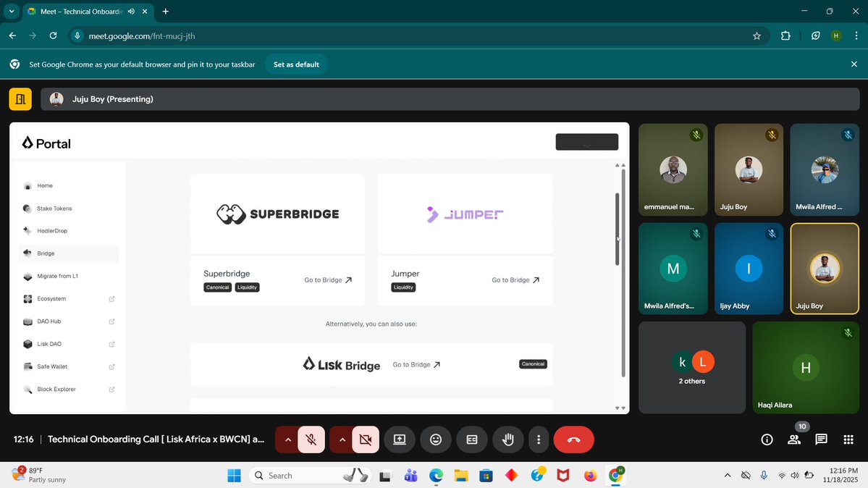Select Ijay Abby participant tile
Screen dimensions: 868x488
pos(749,269)
